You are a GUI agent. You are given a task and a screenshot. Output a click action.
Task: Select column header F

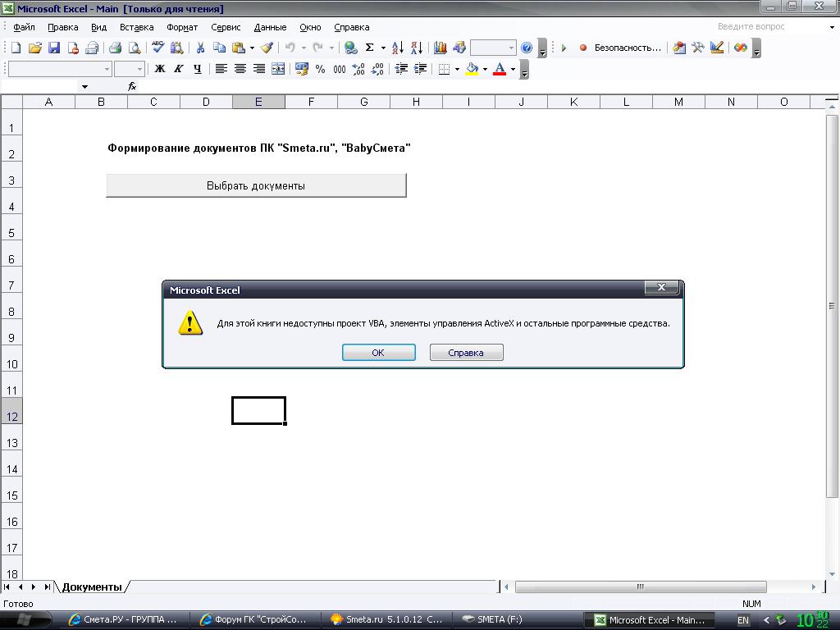pos(311,102)
